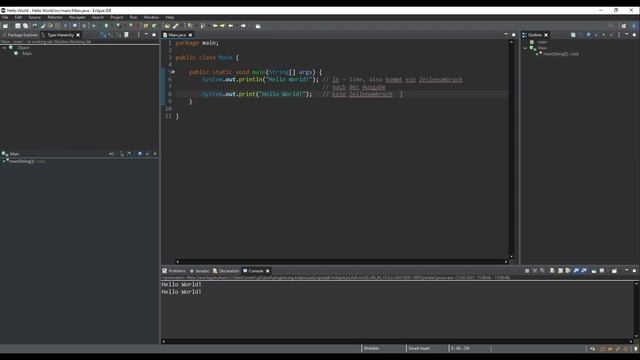Image resolution: width=640 pixels, height=360 pixels.
Task: Click the Clear Console icon
Action: coord(552,271)
